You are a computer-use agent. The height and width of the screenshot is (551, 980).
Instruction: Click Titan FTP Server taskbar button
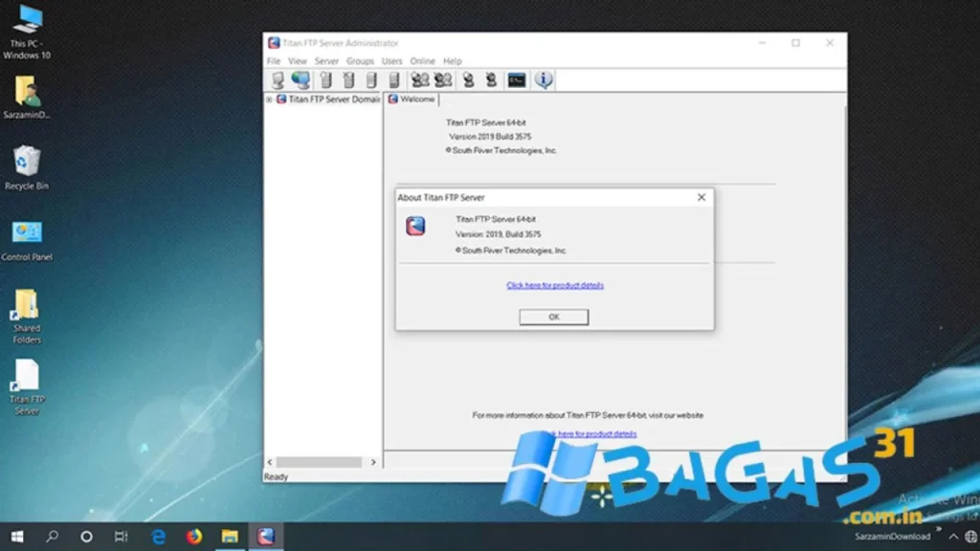266,537
